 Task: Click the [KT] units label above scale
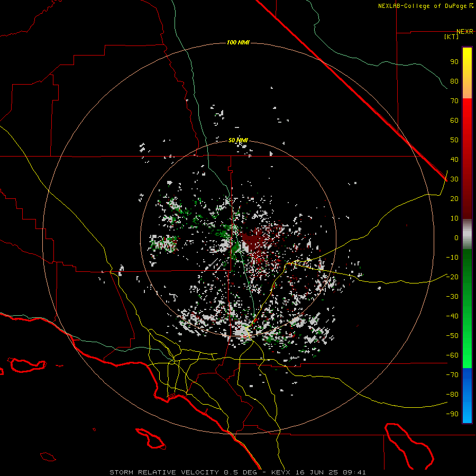[452, 36]
